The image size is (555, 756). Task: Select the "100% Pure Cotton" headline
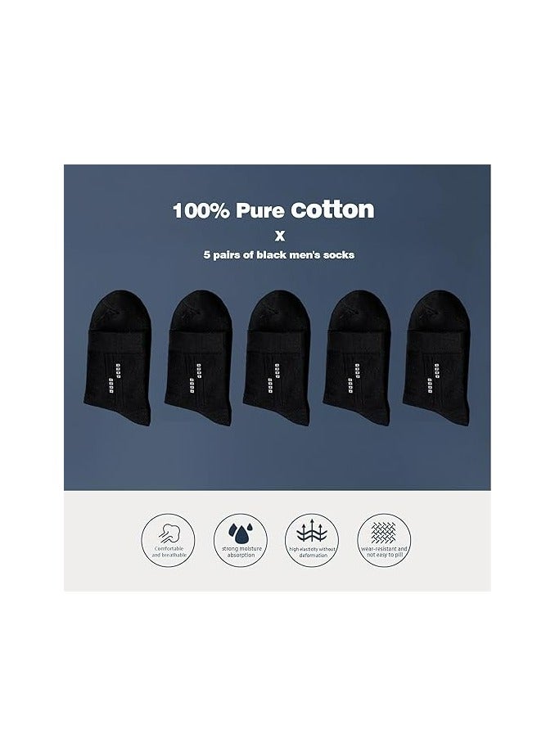point(273,210)
